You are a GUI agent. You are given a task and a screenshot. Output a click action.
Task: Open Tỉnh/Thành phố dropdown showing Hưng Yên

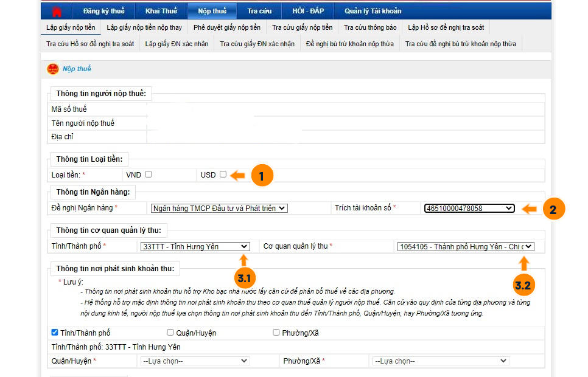pyautogui.click(x=195, y=247)
